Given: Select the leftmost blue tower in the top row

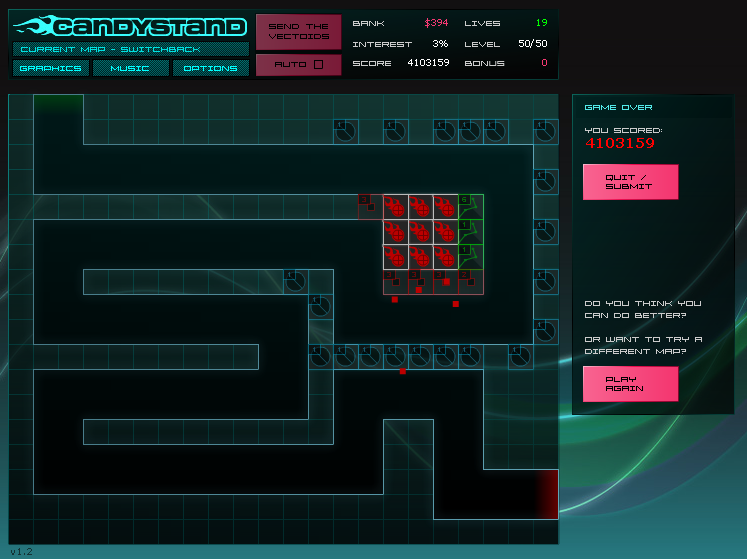Looking at the screenshot, I should [x=345, y=131].
